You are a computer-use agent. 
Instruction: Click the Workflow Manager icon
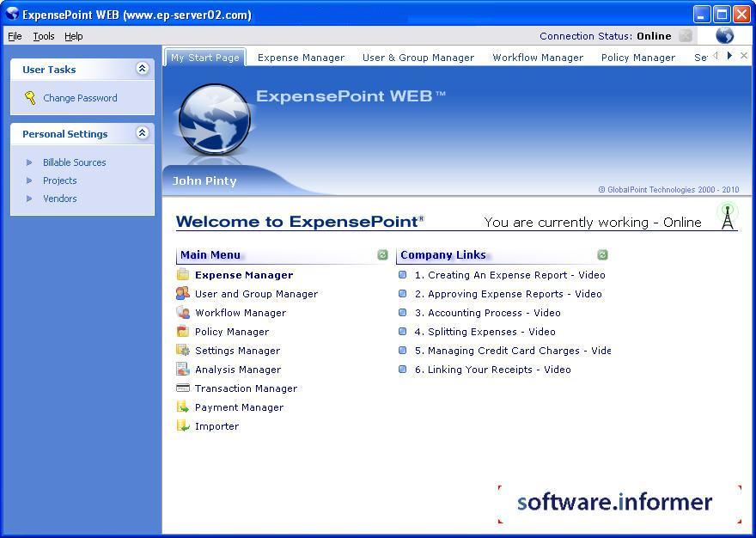[x=183, y=312]
